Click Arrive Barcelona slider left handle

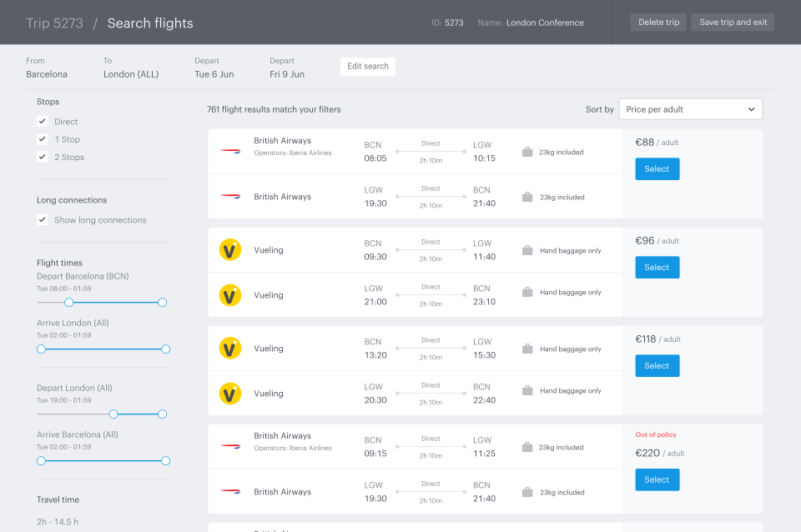(42, 461)
